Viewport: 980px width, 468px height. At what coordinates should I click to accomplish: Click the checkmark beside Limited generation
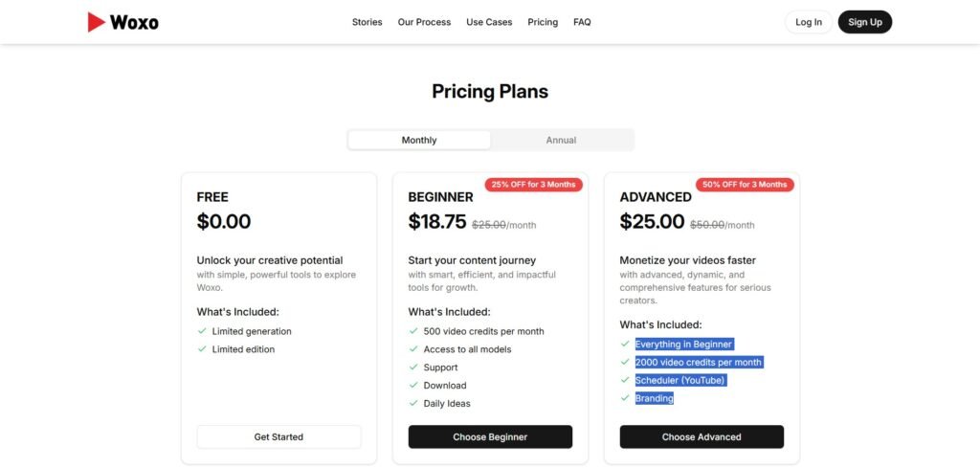tap(202, 331)
